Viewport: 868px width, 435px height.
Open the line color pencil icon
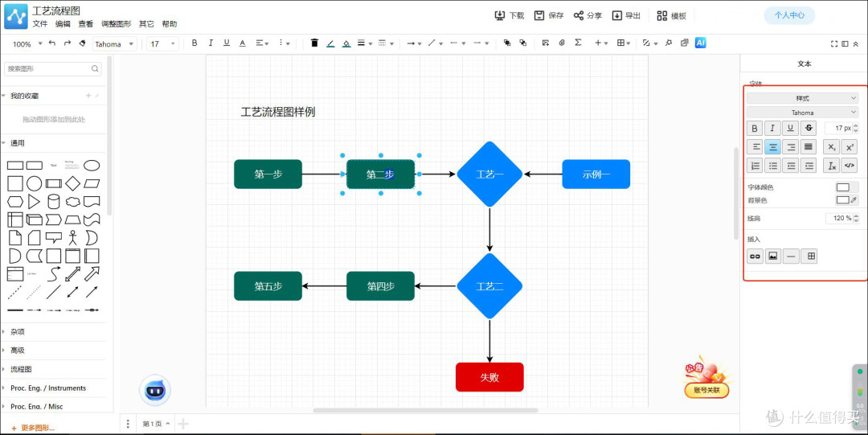(330, 43)
